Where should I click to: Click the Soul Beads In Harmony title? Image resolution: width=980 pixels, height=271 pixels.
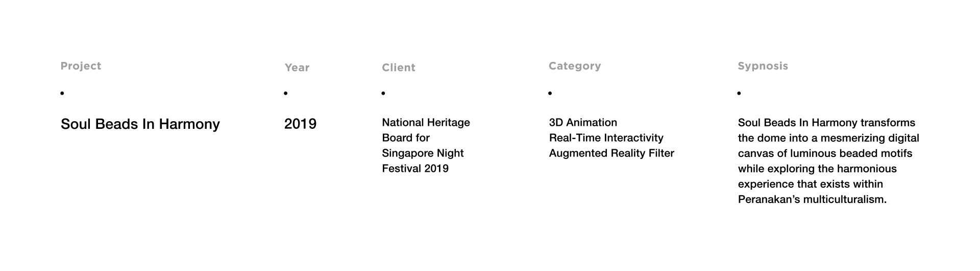(x=140, y=124)
